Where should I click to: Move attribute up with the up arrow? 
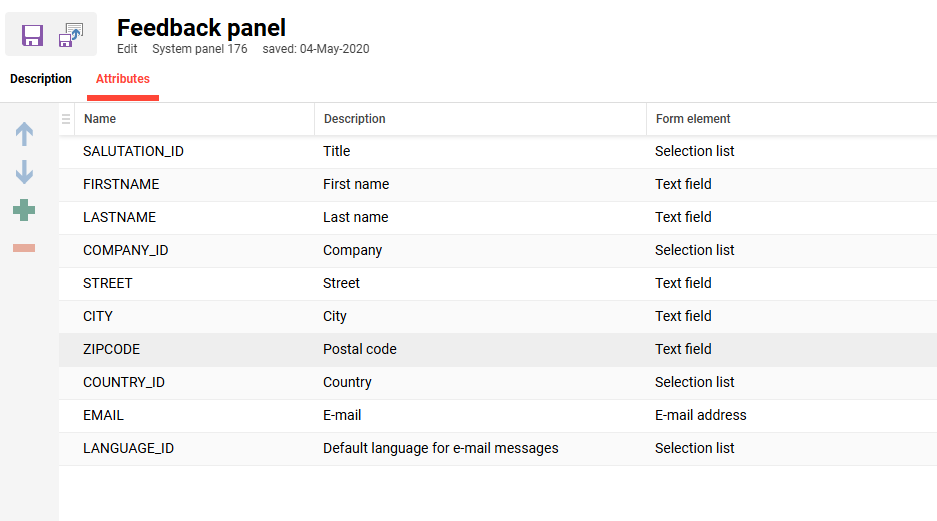pos(24,135)
